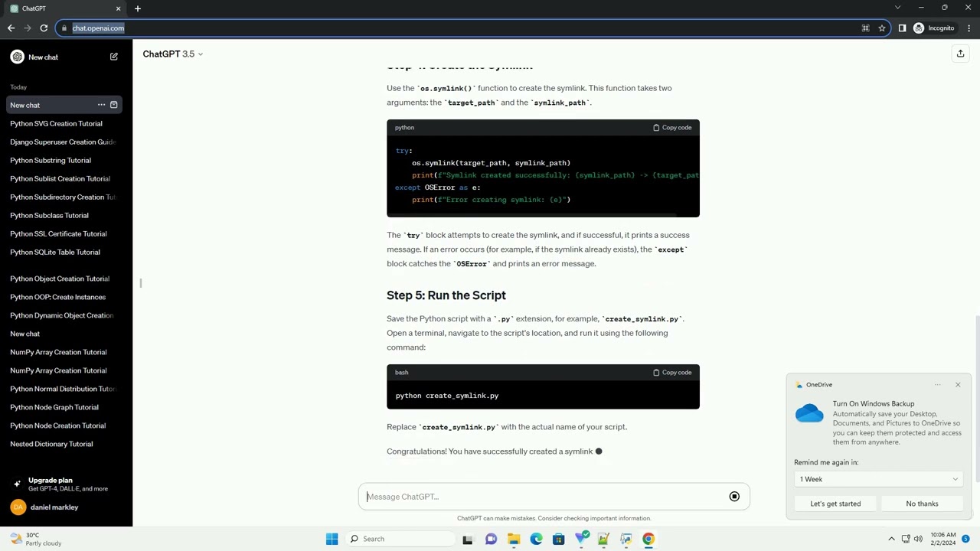The image size is (980, 551).
Task: Open Chrome from the taskbar
Action: [648, 539]
